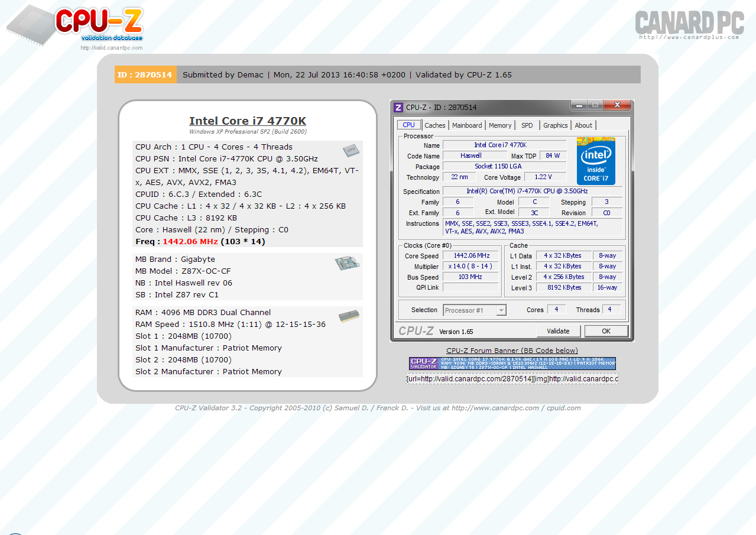The height and width of the screenshot is (535, 756).
Task: Click the Technology value 22 nm
Action: pyautogui.click(x=459, y=177)
